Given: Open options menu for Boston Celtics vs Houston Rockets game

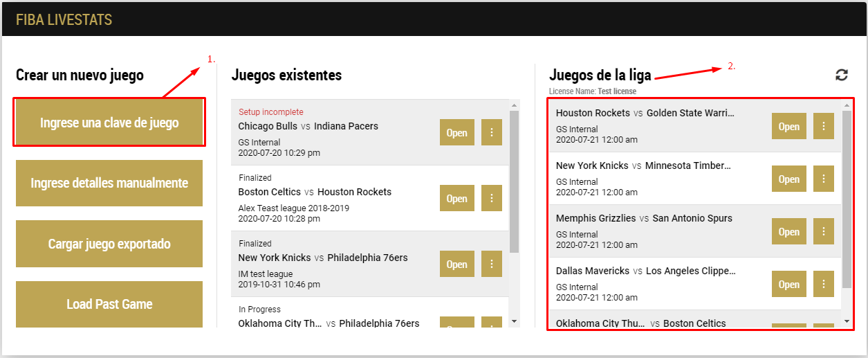Looking at the screenshot, I should 491,198.
